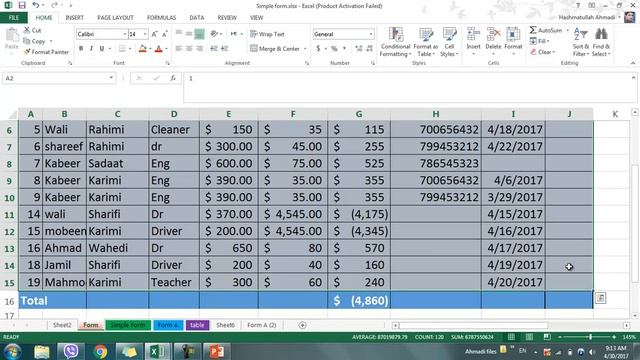
Task: Switch to Page Layout view in the status bar
Action: click(x=529, y=337)
